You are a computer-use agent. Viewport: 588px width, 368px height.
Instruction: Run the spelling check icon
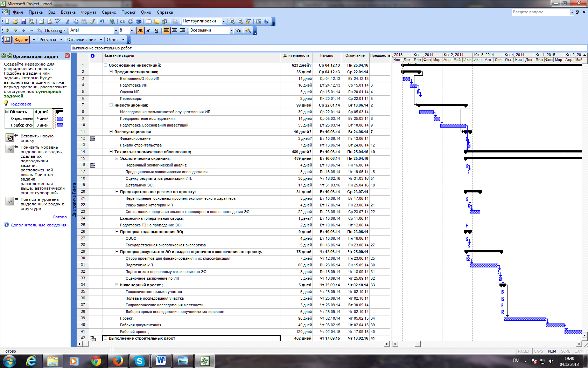point(57,21)
